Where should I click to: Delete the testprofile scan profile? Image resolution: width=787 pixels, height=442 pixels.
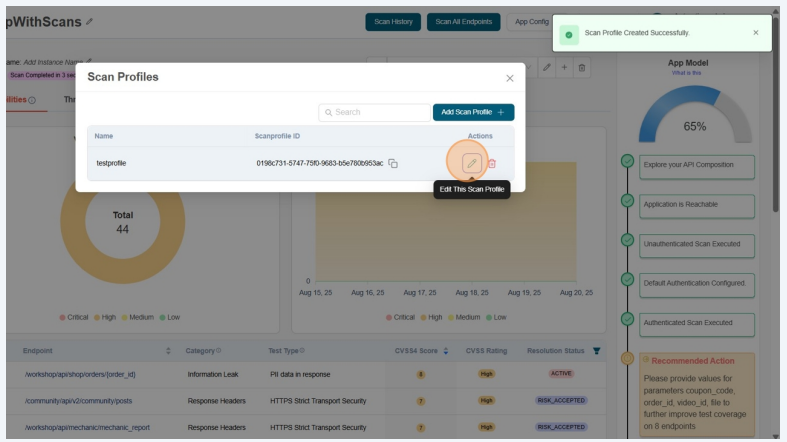tap(492, 163)
